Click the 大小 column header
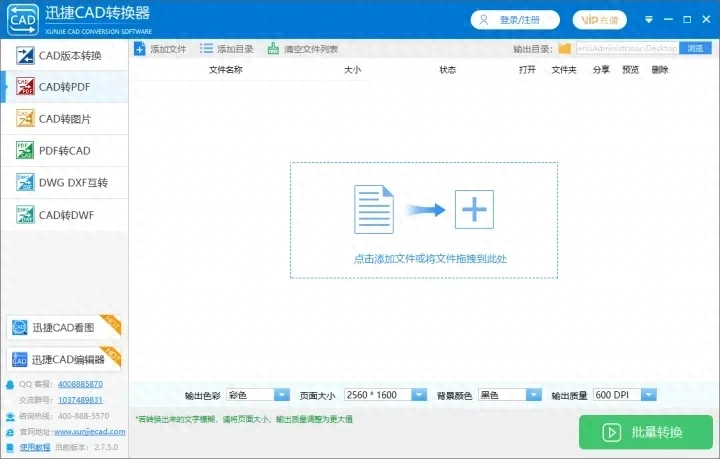 click(x=353, y=70)
